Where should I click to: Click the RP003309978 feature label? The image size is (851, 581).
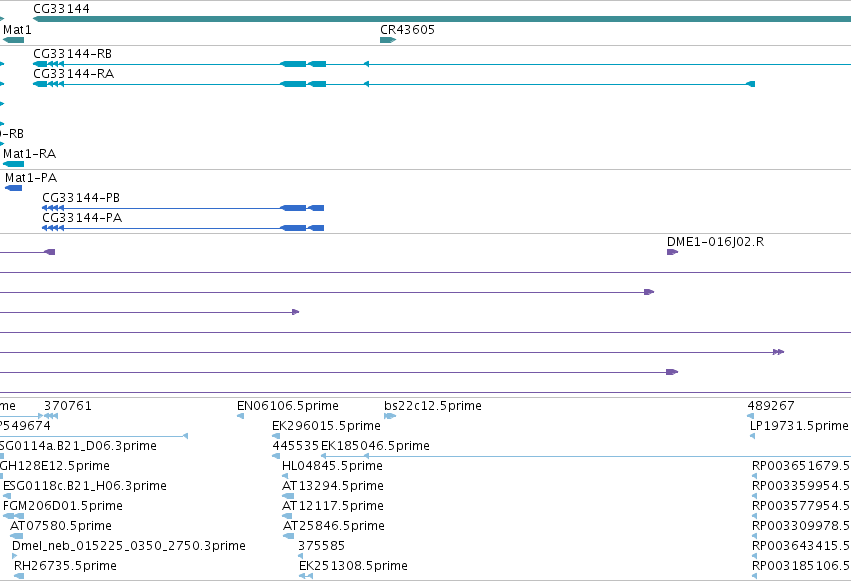coord(801,526)
